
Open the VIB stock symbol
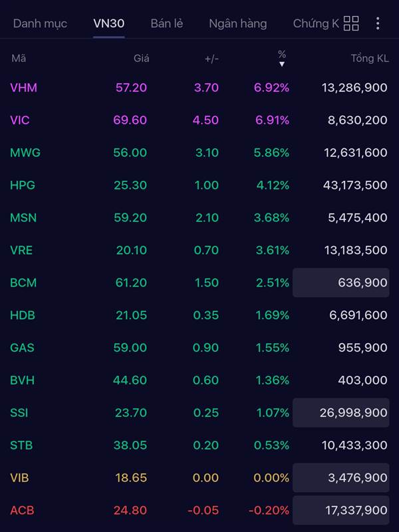20,478
